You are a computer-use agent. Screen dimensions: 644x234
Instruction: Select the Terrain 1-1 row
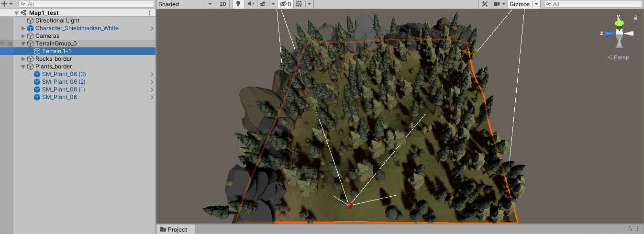78,51
